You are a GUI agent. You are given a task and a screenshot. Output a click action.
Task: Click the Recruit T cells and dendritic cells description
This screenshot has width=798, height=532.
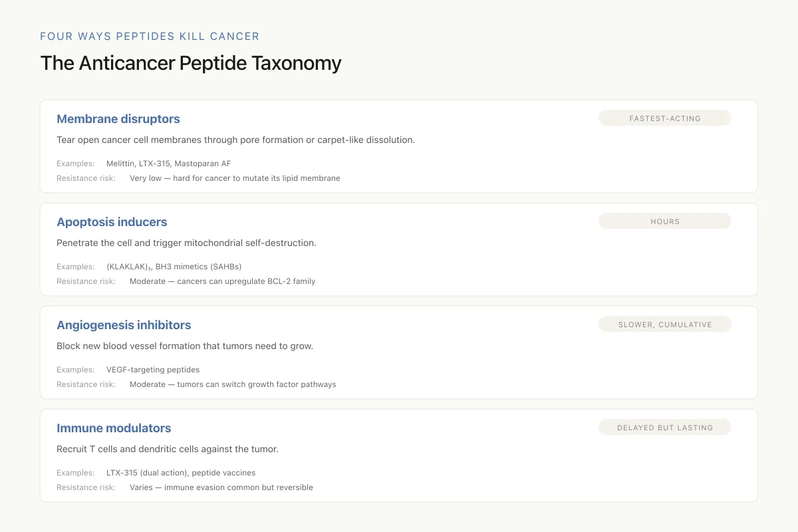coord(168,450)
